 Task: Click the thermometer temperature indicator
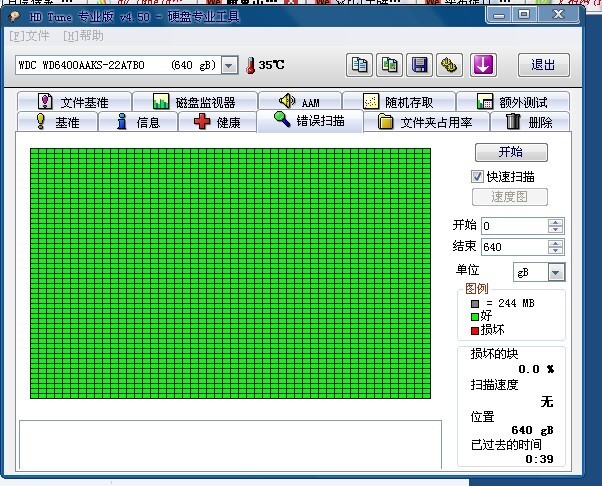click(250, 65)
